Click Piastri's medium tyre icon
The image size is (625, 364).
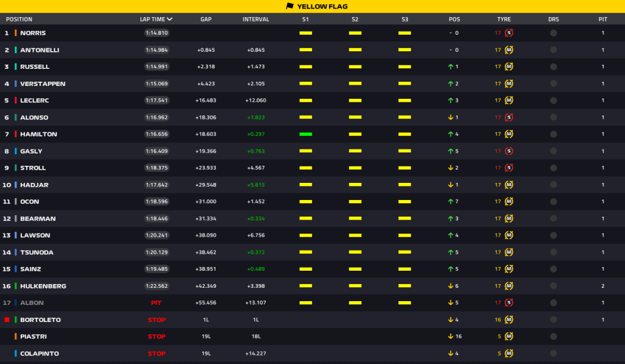[508, 337]
